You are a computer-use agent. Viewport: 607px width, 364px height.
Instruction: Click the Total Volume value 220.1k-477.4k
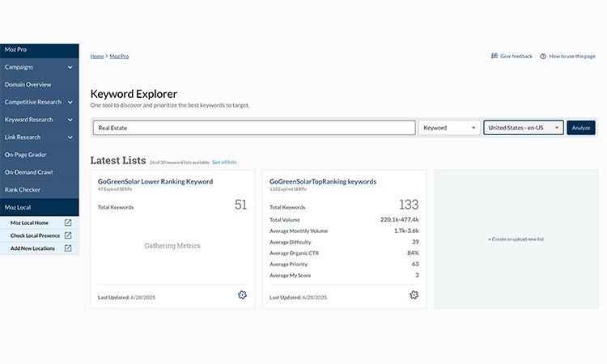tap(400, 219)
